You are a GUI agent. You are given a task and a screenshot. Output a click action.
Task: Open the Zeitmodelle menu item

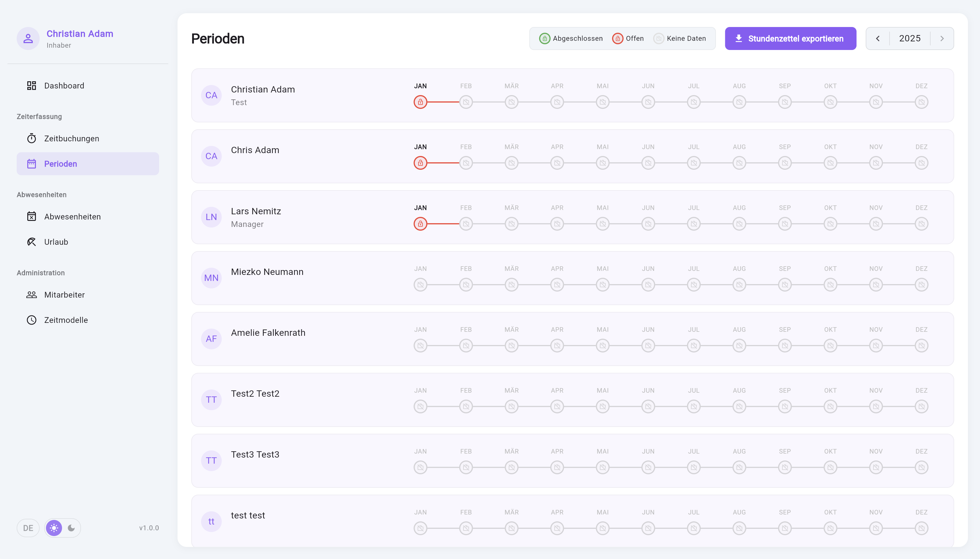tap(66, 320)
